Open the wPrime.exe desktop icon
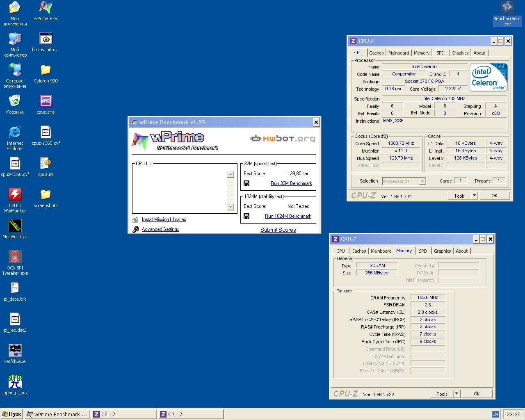 point(46,11)
